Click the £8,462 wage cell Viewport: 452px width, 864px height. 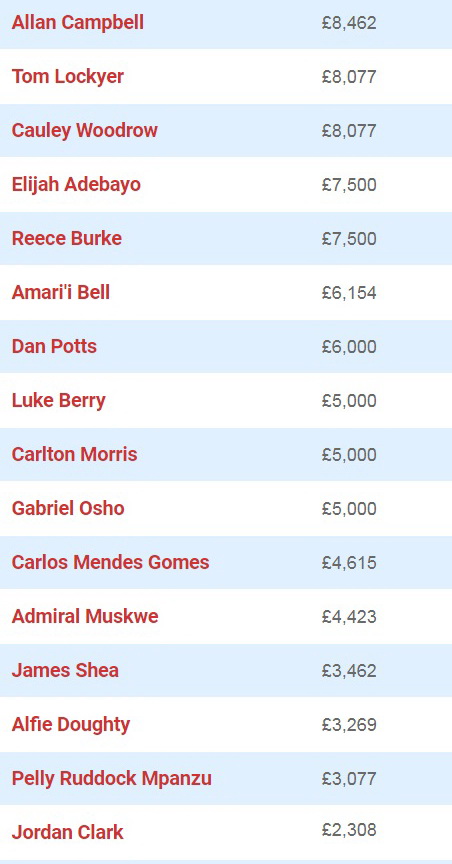(x=349, y=23)
